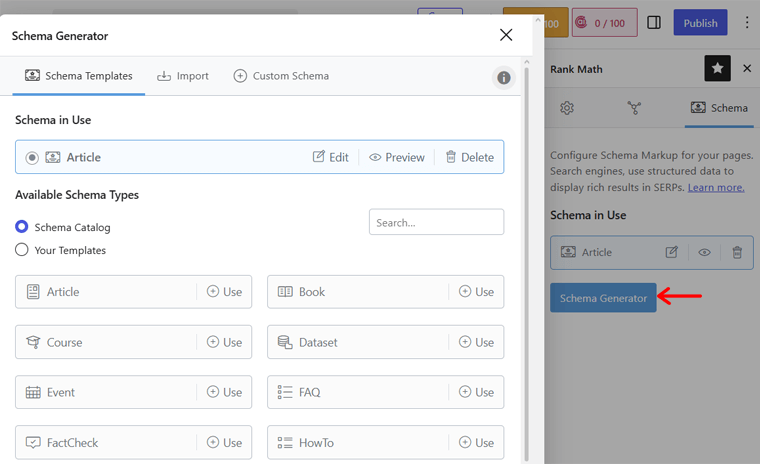Switch to the Import tab
The image size is (760, 464).
pos(183,76)
